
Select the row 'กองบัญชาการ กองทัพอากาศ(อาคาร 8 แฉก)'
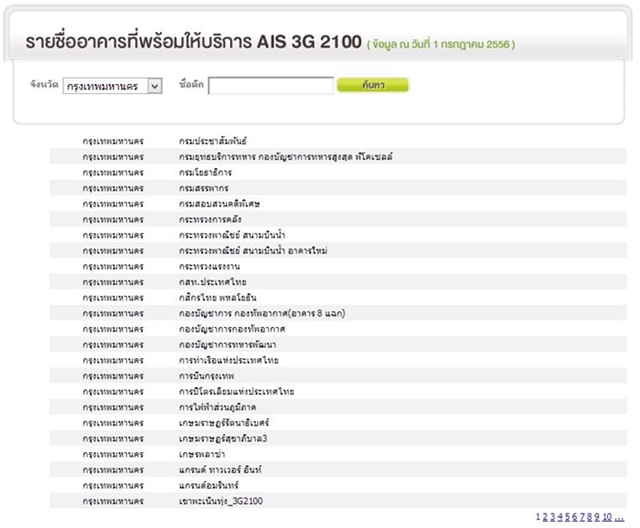pos(338,313)
